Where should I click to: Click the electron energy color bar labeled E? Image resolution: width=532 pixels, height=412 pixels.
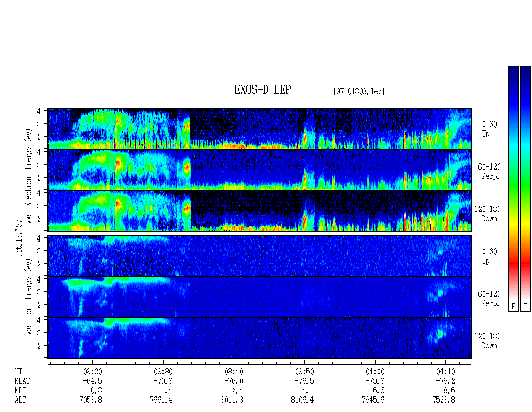point(513,184)
